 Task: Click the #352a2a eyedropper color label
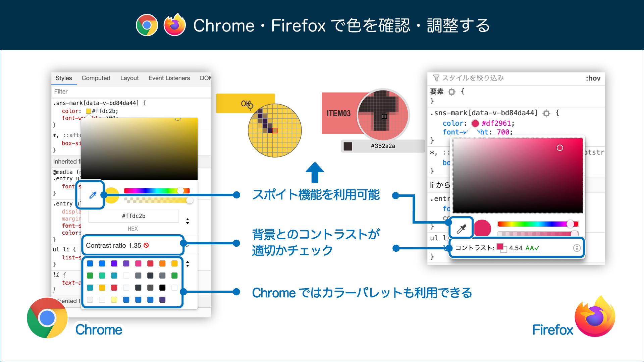pos(383,146)
